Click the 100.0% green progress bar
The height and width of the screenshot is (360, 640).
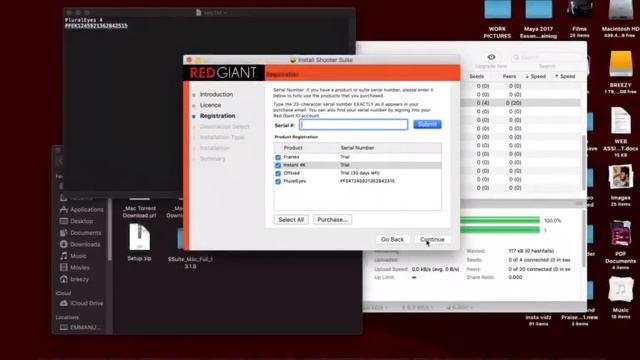coord(500,220)
